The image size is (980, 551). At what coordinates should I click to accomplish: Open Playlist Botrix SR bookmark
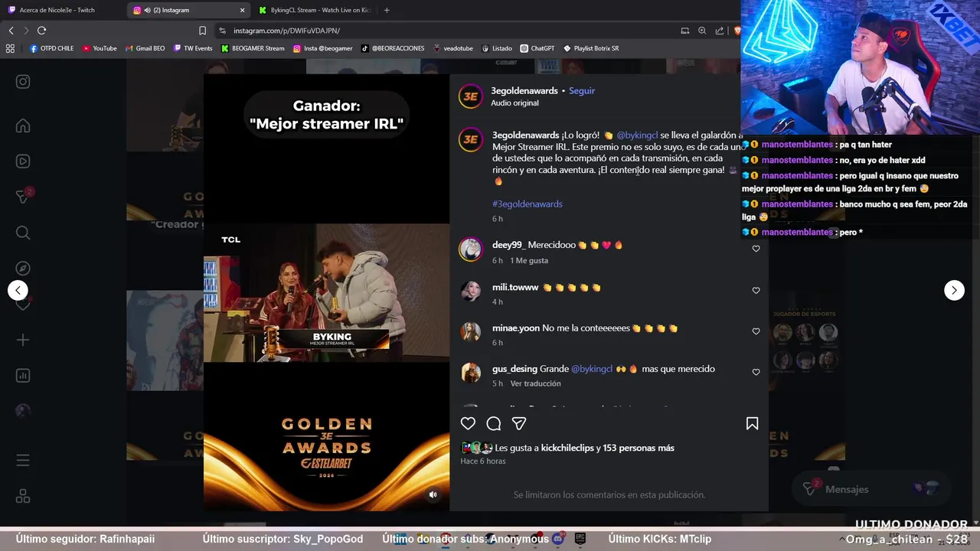[x=590, y=48]
